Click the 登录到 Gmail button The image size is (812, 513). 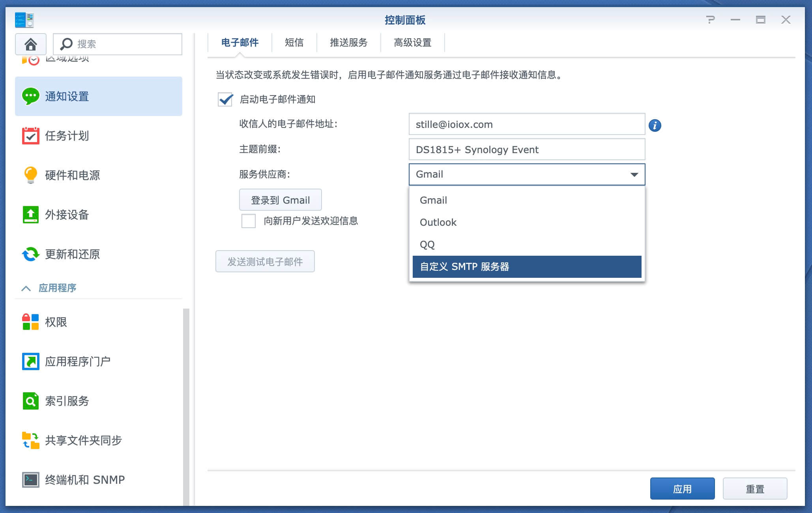point(280,200)
